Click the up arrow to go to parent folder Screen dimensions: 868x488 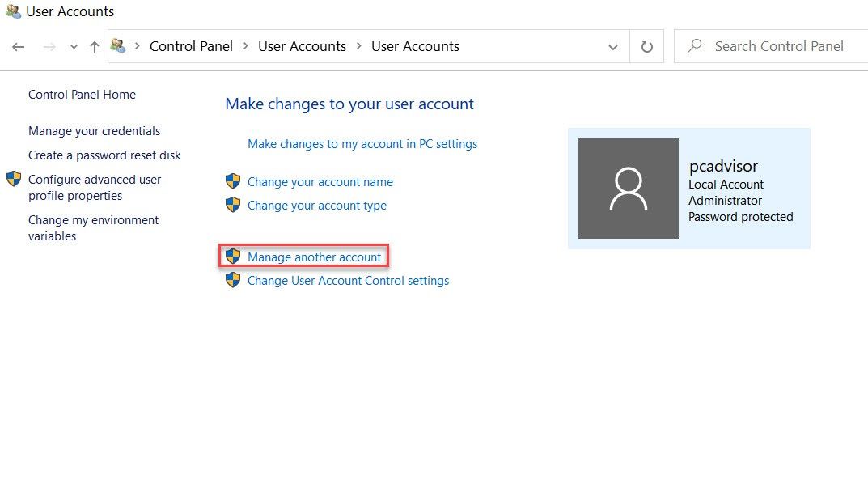pyautogui.click(x=94, y=46)
